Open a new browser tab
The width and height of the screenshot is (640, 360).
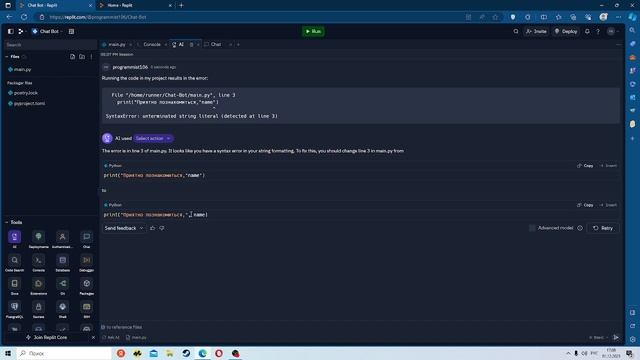pyautogui.click(x=181, y=5)
